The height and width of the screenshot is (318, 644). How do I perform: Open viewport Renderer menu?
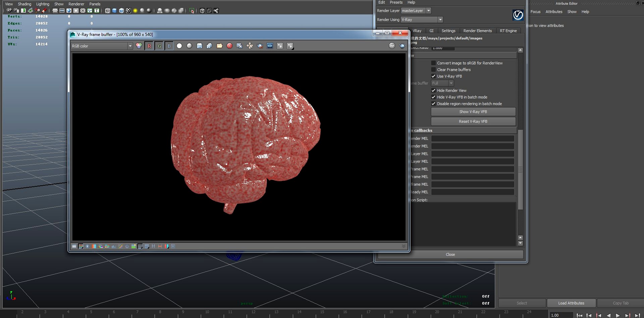(76, 4)
